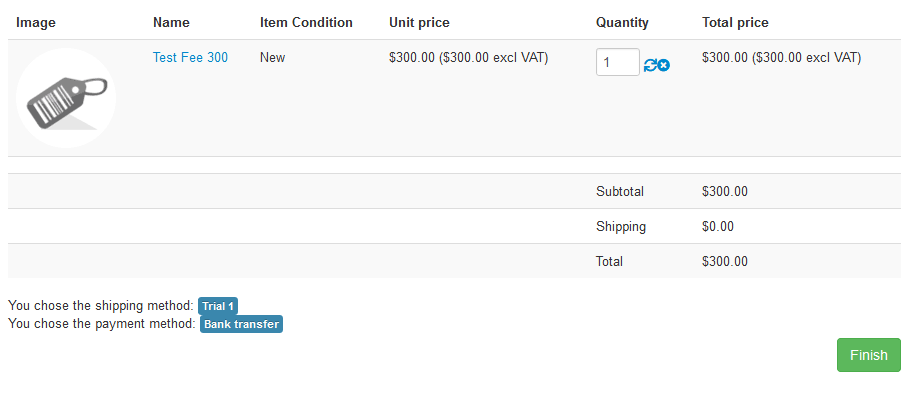Screen dimensions: 914x409
Task: Click the New item condition text
Action: (272, 58)
